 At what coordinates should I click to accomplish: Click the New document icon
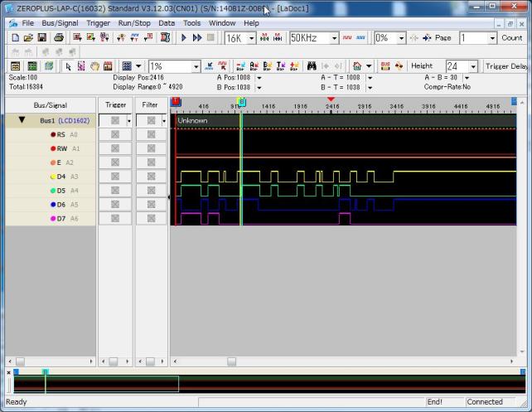pyautogui.click(x=16, y=38)
